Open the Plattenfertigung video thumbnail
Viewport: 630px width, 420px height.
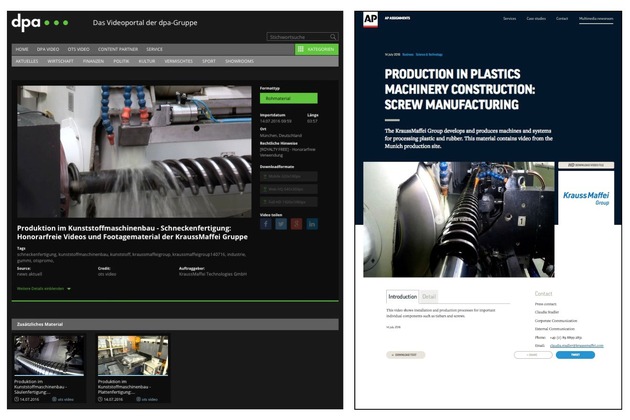tap(133, 356)
